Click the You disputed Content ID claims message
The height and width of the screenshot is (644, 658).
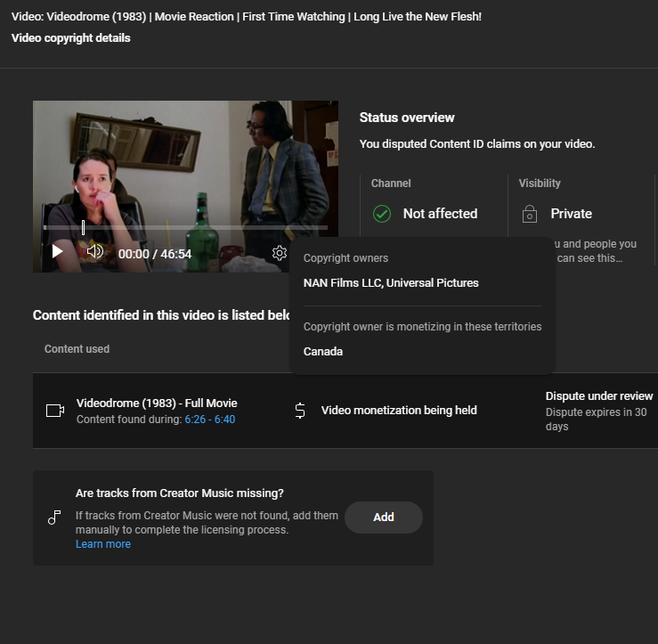tap(477, 144)
